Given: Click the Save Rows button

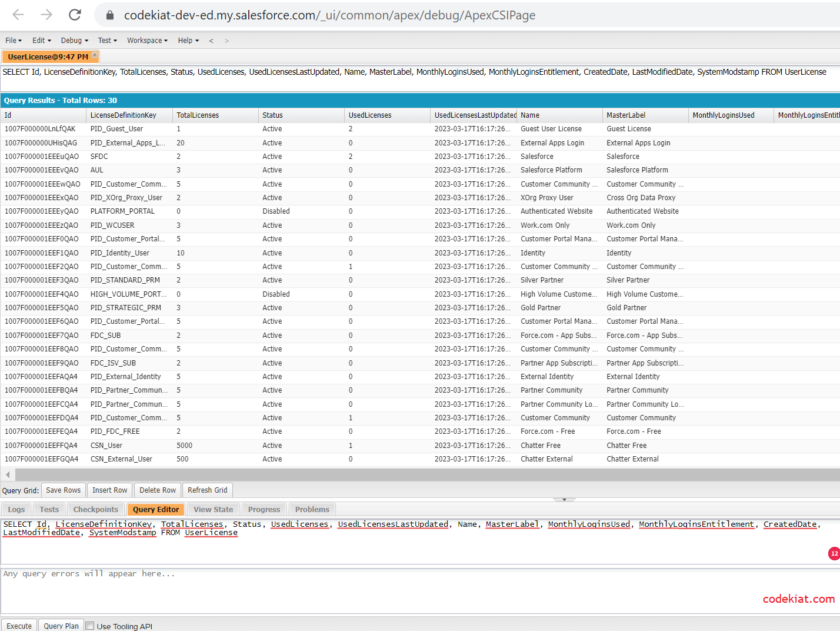Looking at the screenshot, I should pyautogui.click(x=64, y=490).
